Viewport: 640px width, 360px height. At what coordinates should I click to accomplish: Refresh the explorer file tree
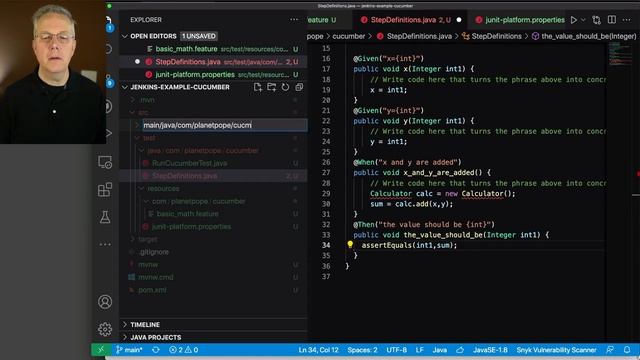click(285, 87)
